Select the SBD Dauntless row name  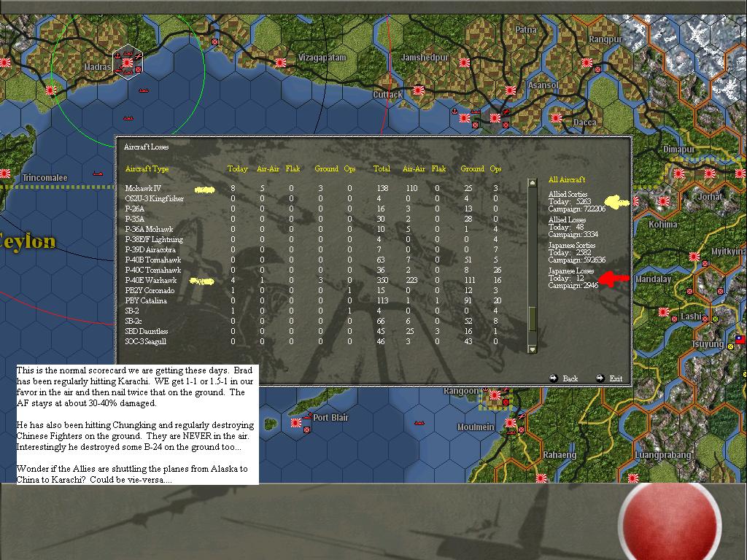pyautogui.click(x=146, y=331)
